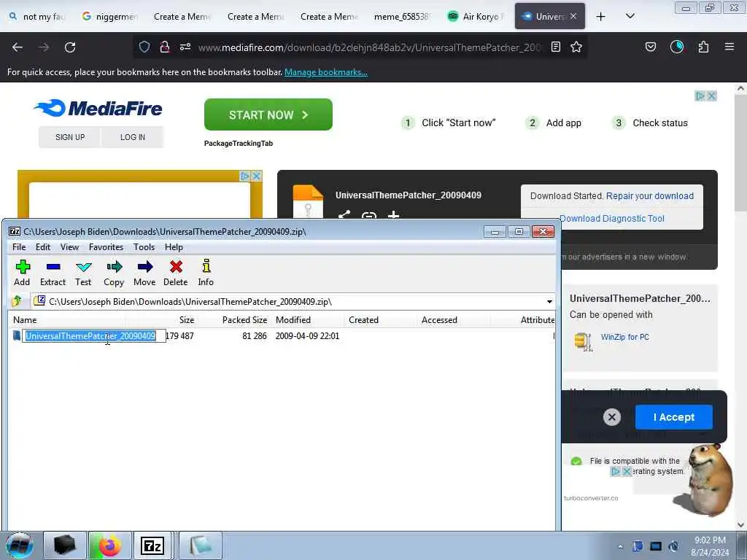
Task: Open the Favorites menu
Action: pyautogui.click(x=106, y=247)
